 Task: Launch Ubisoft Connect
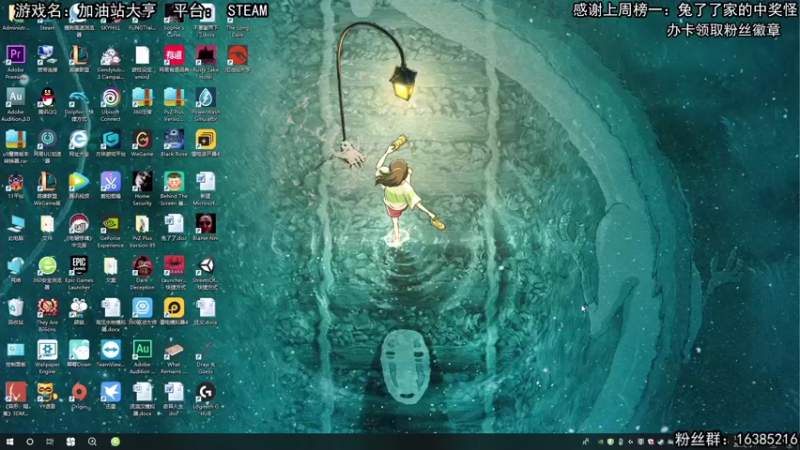[x=110, y=97]
